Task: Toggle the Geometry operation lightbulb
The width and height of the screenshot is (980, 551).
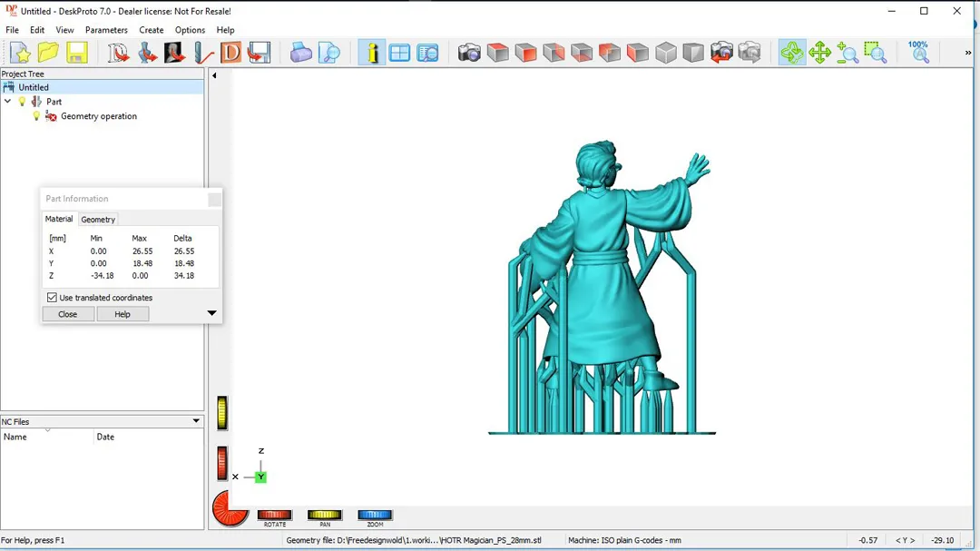Action: coord(36,116)
